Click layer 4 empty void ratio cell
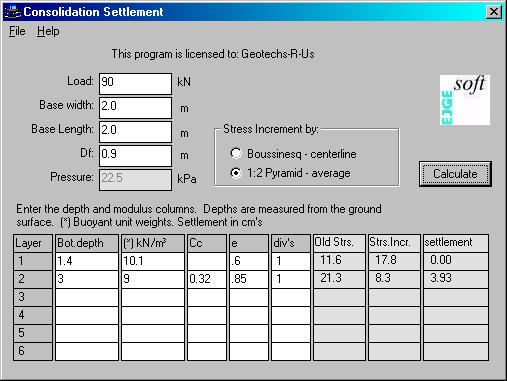The image size is (507, 381). pyautogui.click(x=249, y=315)
